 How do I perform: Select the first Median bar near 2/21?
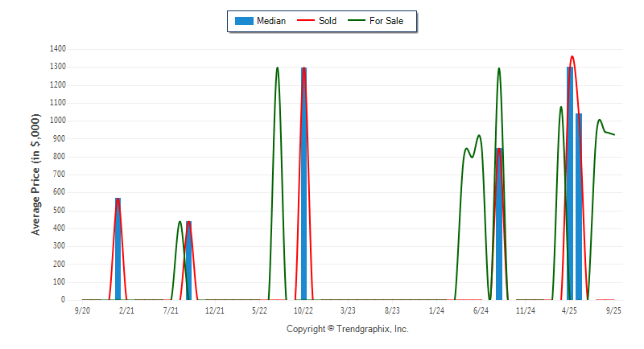point(118,249)
